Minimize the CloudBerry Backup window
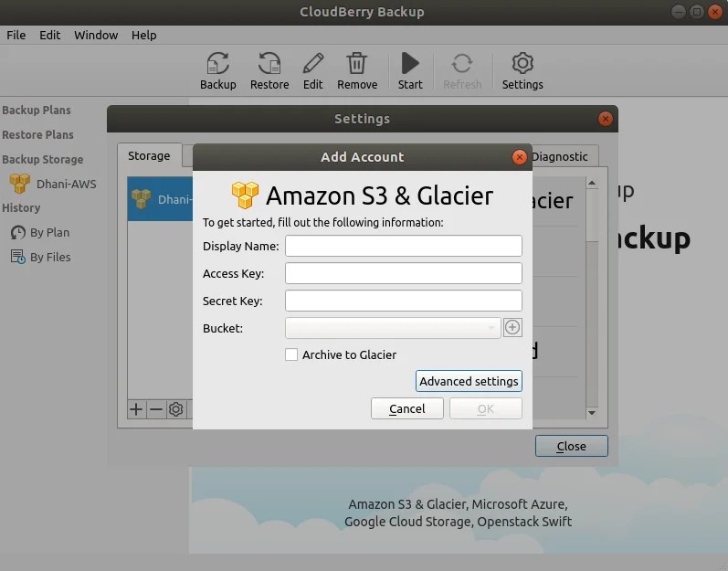The image size is (728, 571). (679, 12)
